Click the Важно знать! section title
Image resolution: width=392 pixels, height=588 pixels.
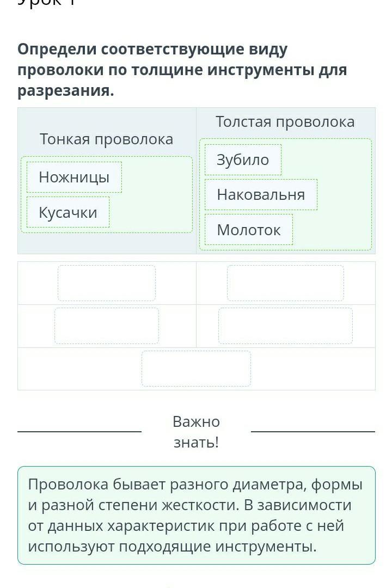196,432
